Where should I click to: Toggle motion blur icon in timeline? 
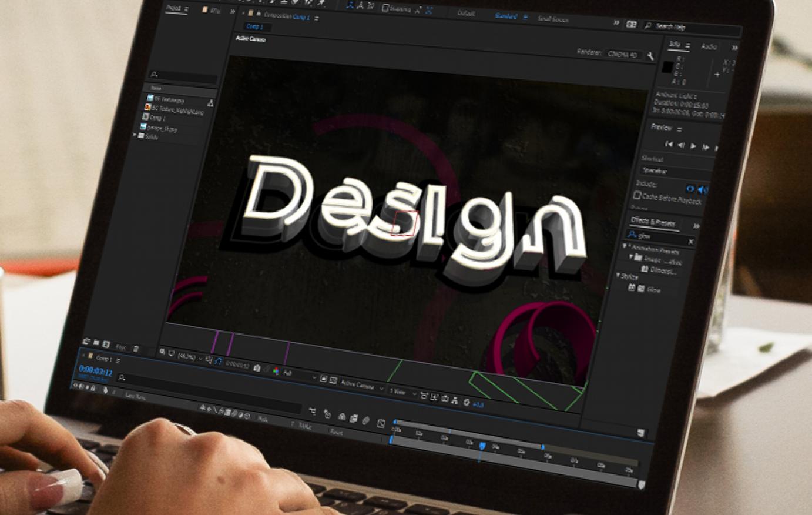365,420
